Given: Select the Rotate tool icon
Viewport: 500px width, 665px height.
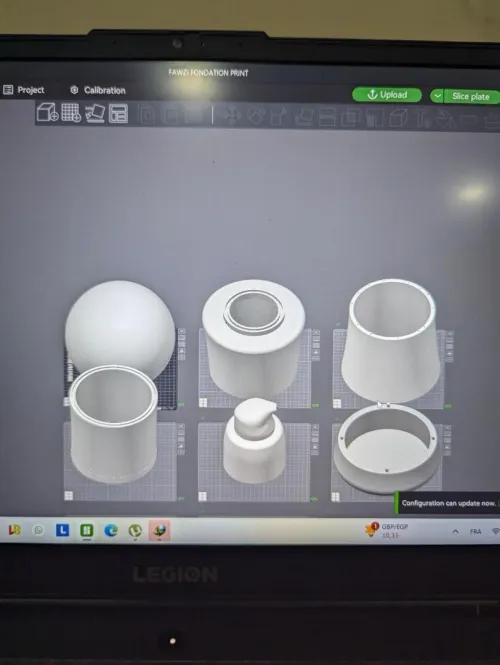Looking at the screenshot, I should point(256,117).
